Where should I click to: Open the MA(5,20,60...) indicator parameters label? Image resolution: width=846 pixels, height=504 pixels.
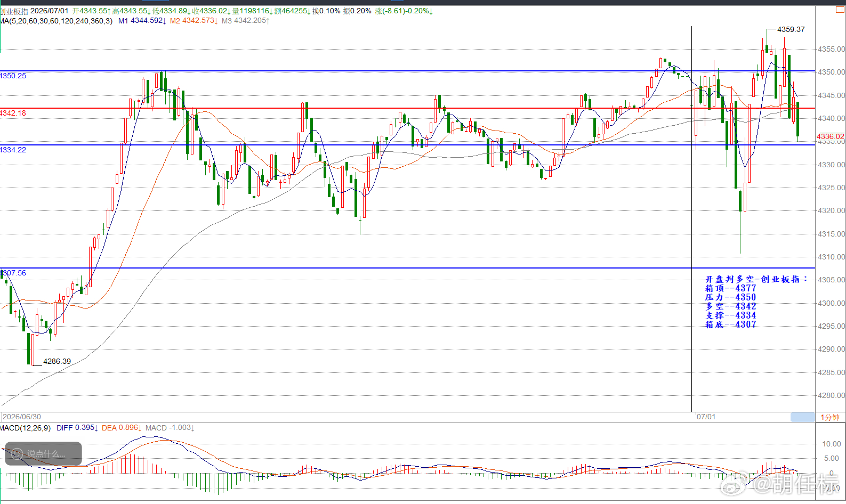pos(56,21)
